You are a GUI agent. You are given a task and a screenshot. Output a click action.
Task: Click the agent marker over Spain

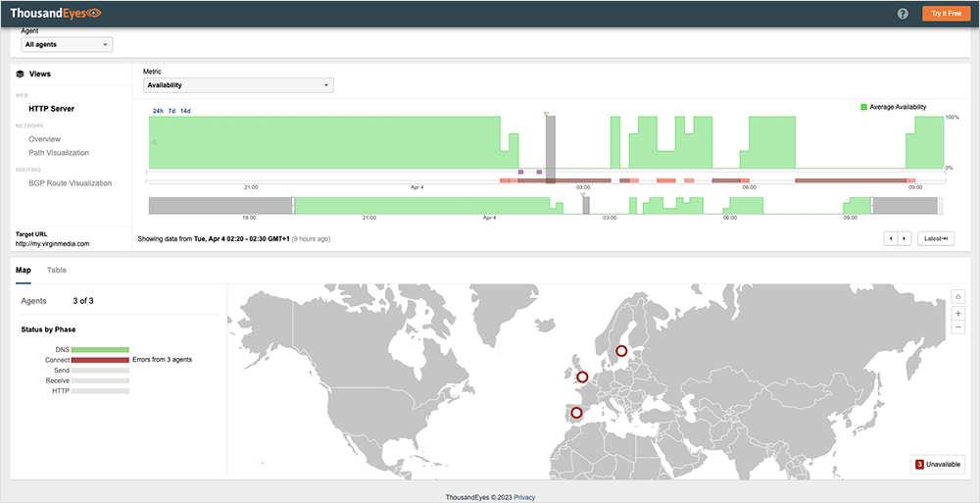click(576, 413)
